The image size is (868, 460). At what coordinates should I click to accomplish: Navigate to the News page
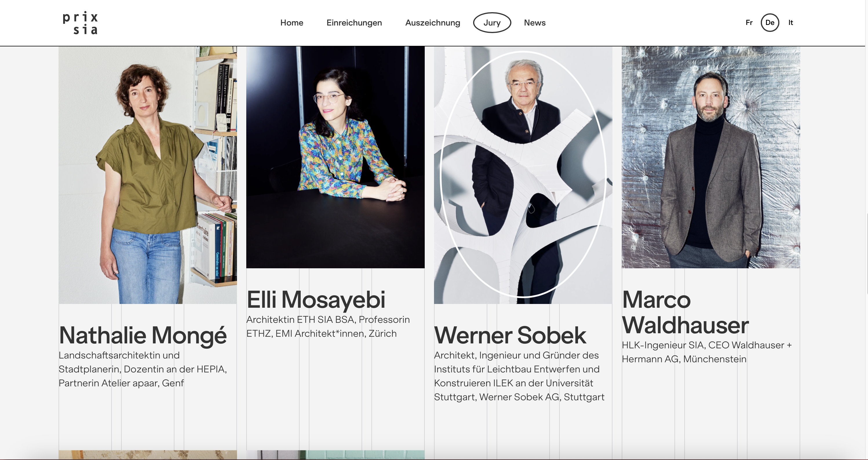click(x=535, y=23)
